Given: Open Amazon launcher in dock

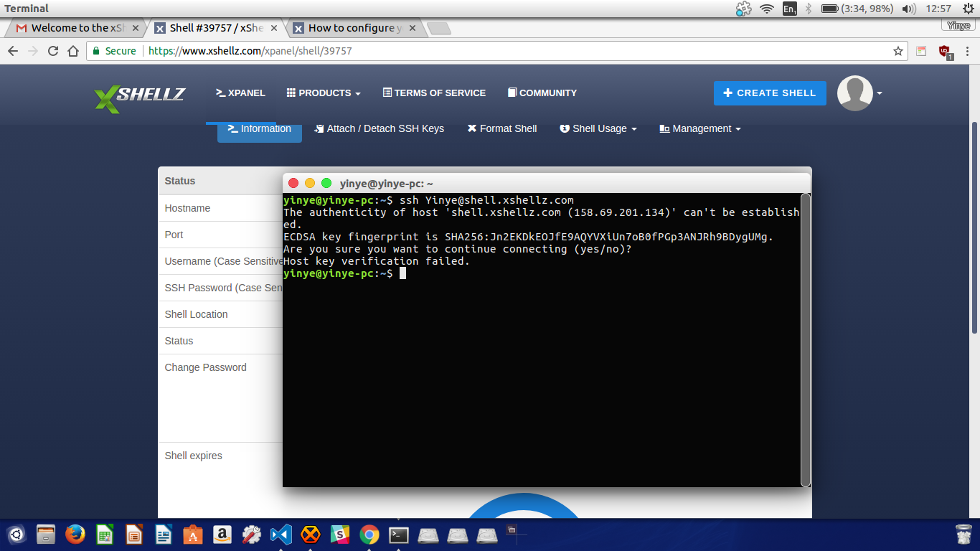Looking at the screenshot, I should coord(222,534).
